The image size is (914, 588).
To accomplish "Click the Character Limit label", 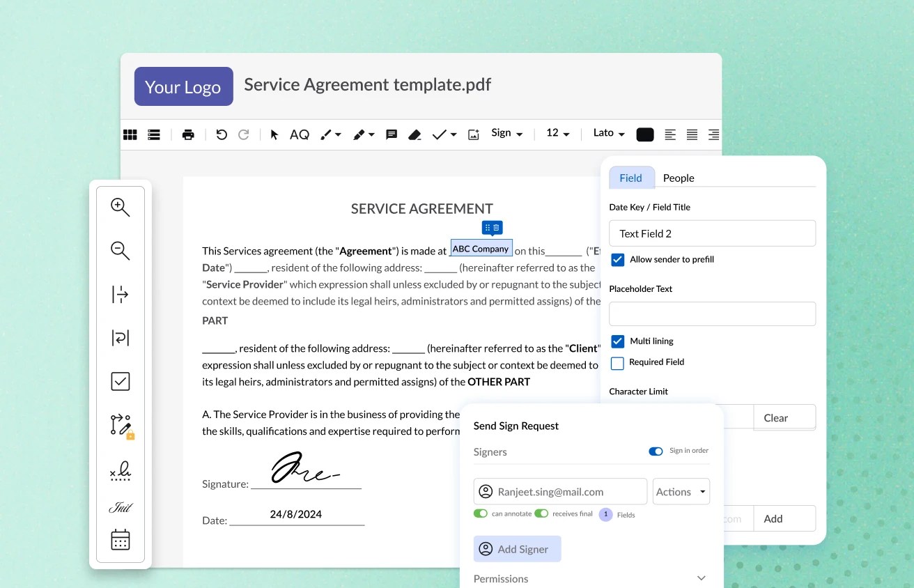I will point(639,392).
